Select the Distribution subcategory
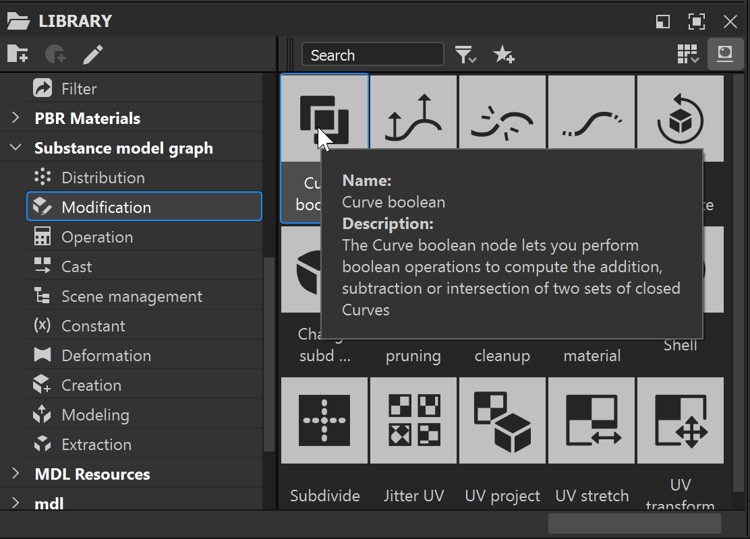This screenshot has width=750, height=539. coord(103,178)
